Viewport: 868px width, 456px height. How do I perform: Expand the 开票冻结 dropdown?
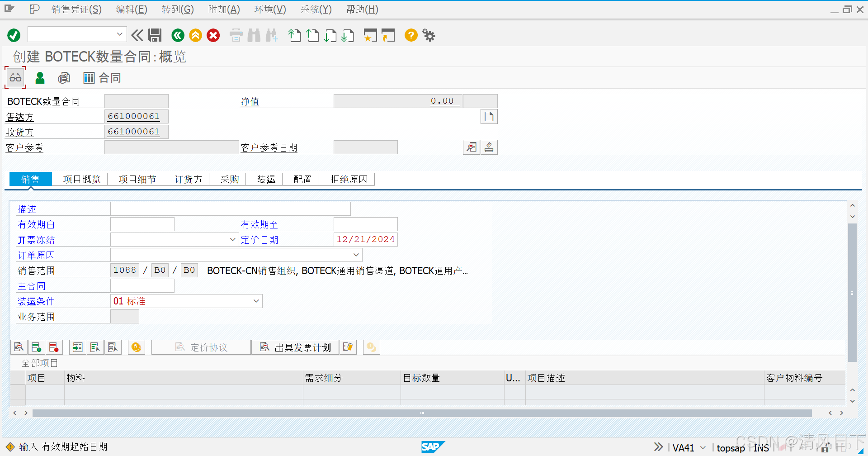coord(232,240)
